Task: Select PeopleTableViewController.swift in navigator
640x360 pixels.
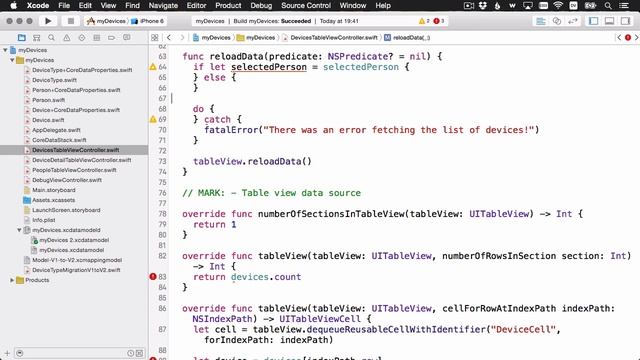Action: [x=74, y=170]
